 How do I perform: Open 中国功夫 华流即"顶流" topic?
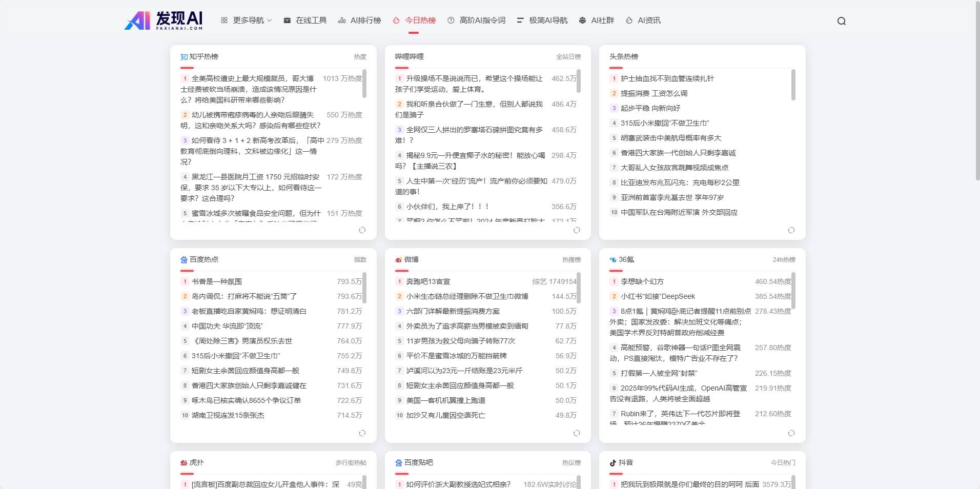pos(227,326)
